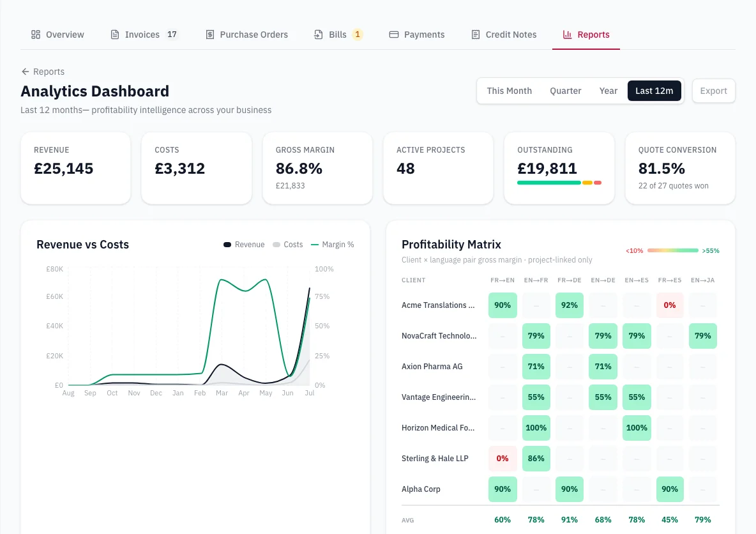756x534 pixels.
Task: Go back via Reports link
Action: pos(42,72)
